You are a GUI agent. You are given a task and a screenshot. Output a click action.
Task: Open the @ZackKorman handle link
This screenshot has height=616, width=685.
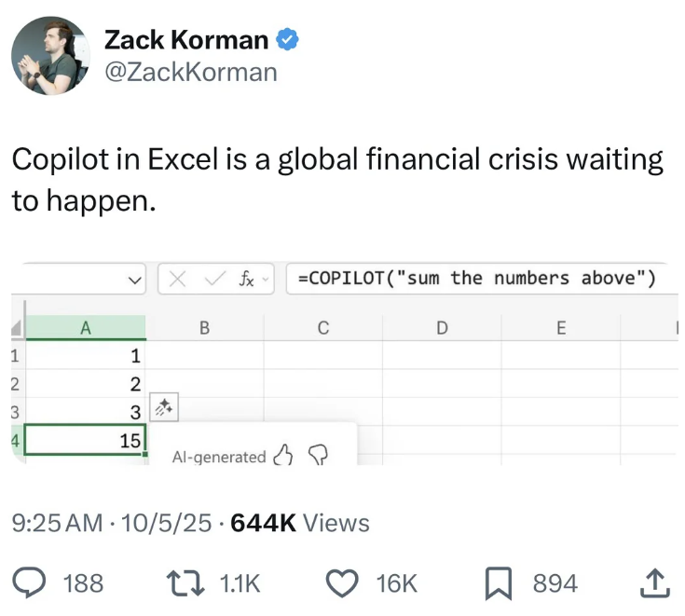pos(190,72)
